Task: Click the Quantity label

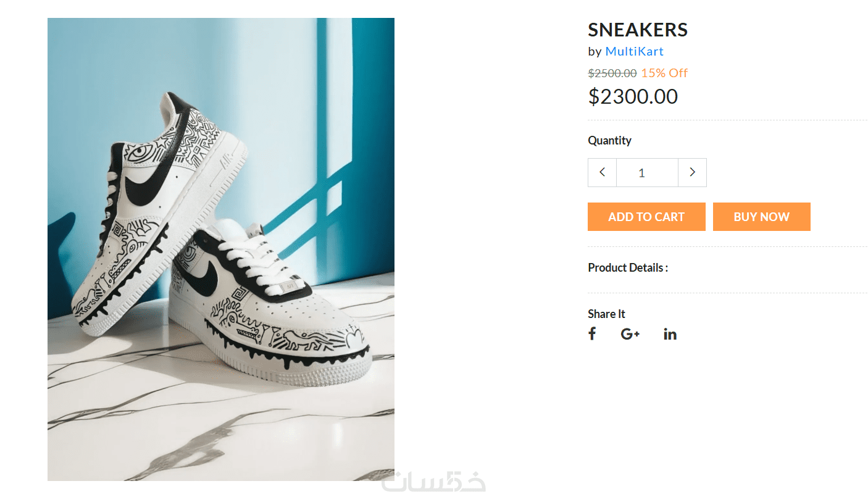Action: (x=609, y=140)
